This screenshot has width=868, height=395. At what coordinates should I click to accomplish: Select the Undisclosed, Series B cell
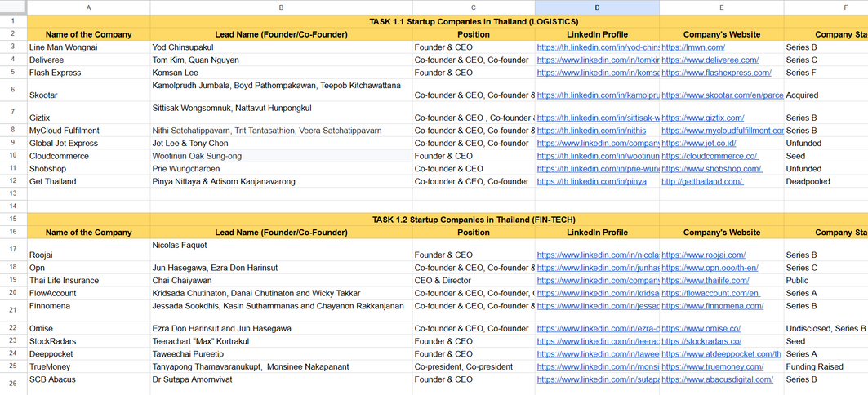(x=826, y=329)
